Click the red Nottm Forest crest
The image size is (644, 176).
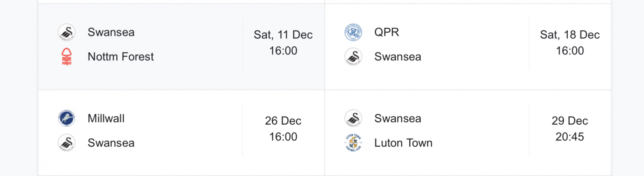67,57
